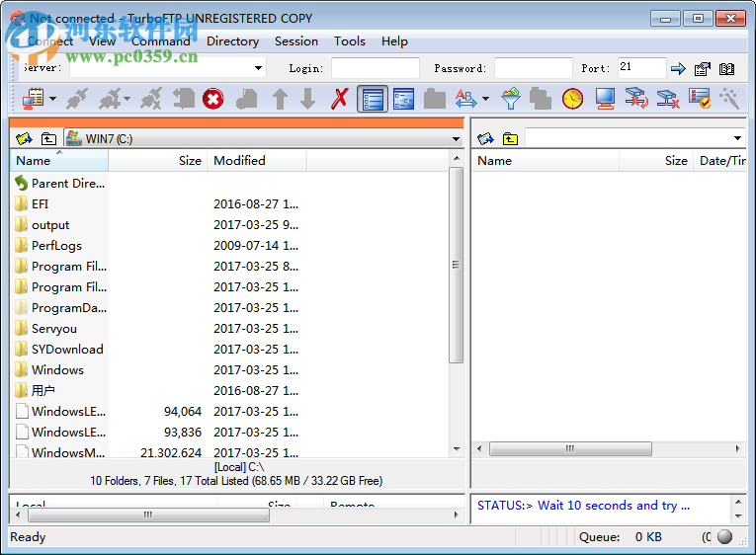Viewport: 756px width, 555px height.
Task: Click the new folder icon in toolbar
Action: [435, 99]
